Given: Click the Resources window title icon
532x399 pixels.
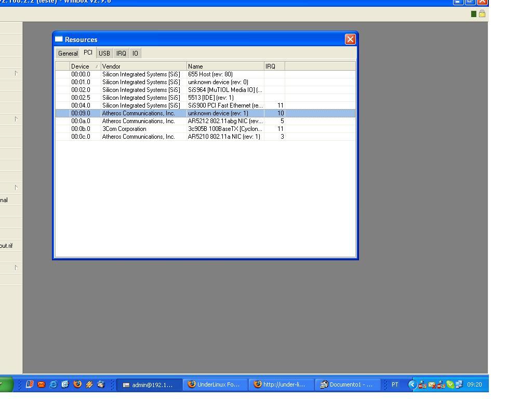Looking at the screenshot, I should [x=59, y=39].
